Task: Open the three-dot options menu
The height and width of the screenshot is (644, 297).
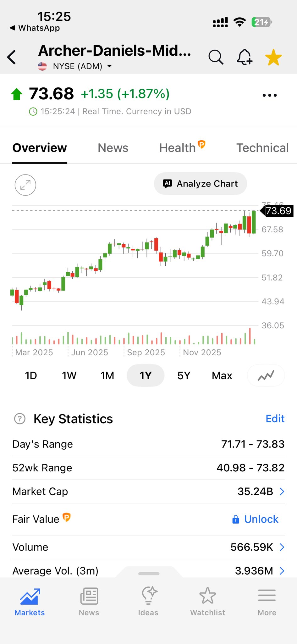Action: point(270,95)
